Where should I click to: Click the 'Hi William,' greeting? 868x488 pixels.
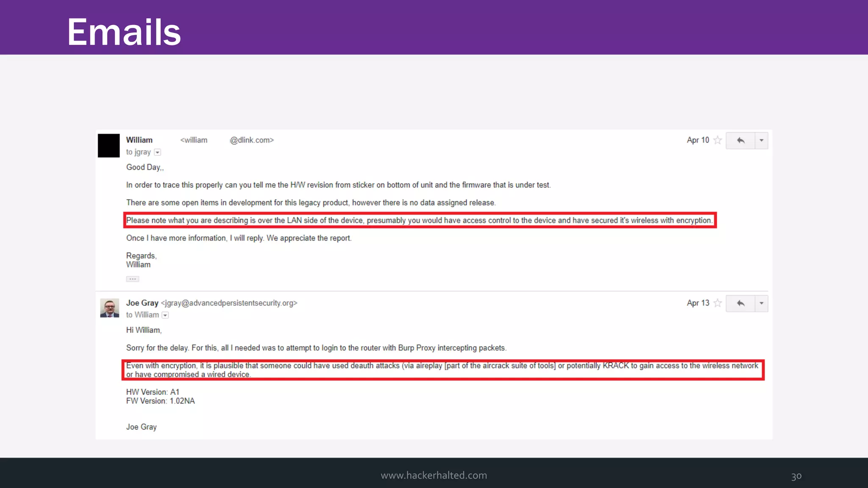point(144,330)
